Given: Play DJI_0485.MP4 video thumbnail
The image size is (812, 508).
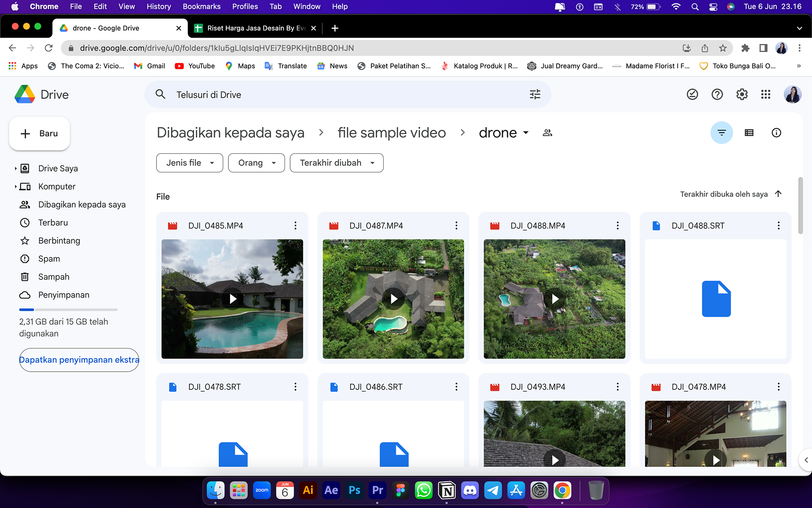Looking at the screenshot, I should (232, 299).
